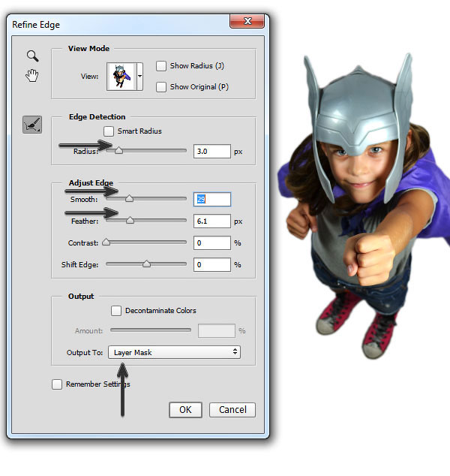Click the Shift Edge label text
The width and height of the screenshot is (450, 476).
coord(79,265)
